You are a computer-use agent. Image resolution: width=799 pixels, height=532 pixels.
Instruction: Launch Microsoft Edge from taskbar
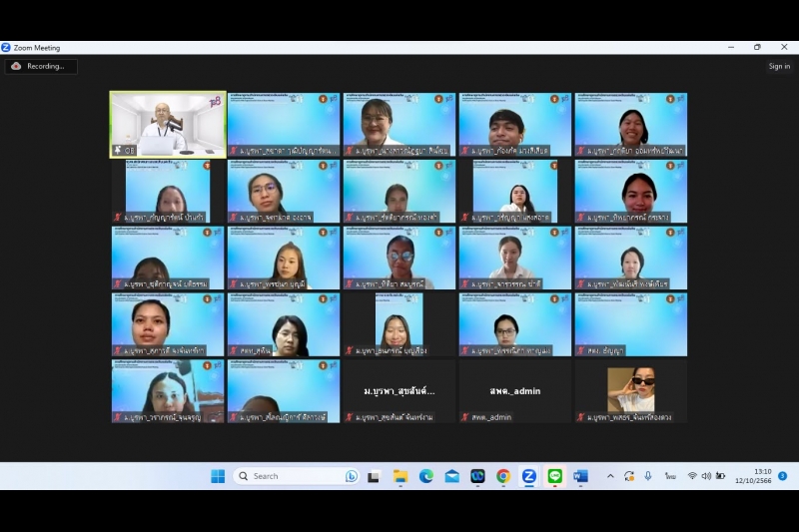[x=426, y=476]
